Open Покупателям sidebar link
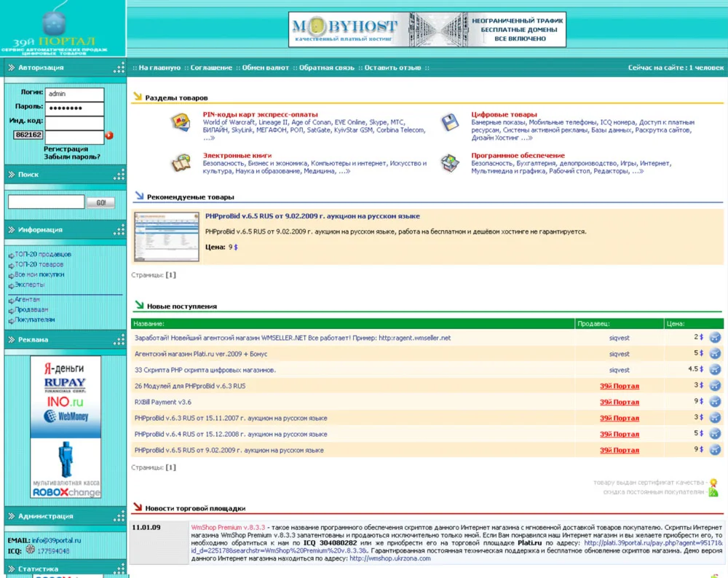The image size is (728, 578). (x=35, y=320)
